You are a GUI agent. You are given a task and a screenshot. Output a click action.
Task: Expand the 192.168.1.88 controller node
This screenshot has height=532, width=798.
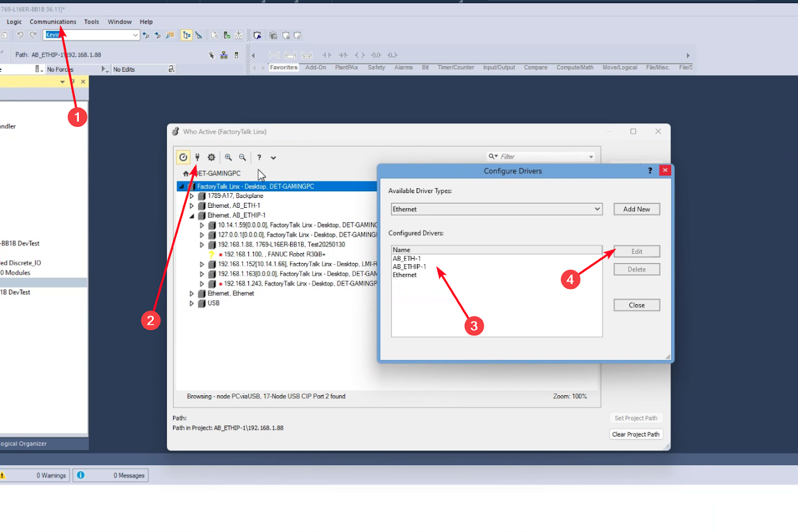pyautogui.click(x=202, y=245)
